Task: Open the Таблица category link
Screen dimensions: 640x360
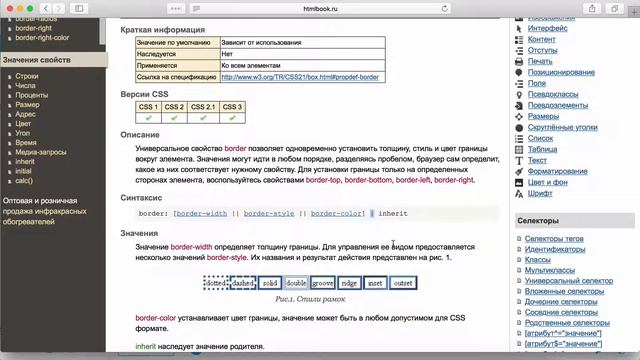Action: [542, 149]
